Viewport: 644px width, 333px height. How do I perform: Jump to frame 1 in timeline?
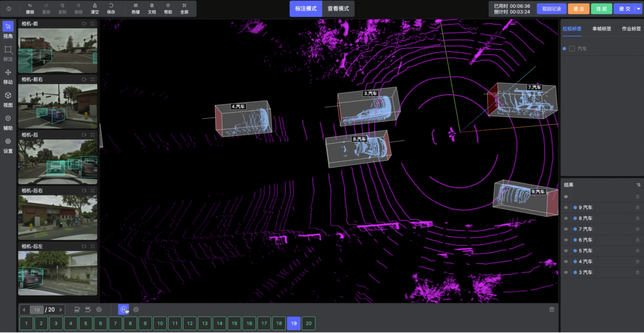pos(26,323)
